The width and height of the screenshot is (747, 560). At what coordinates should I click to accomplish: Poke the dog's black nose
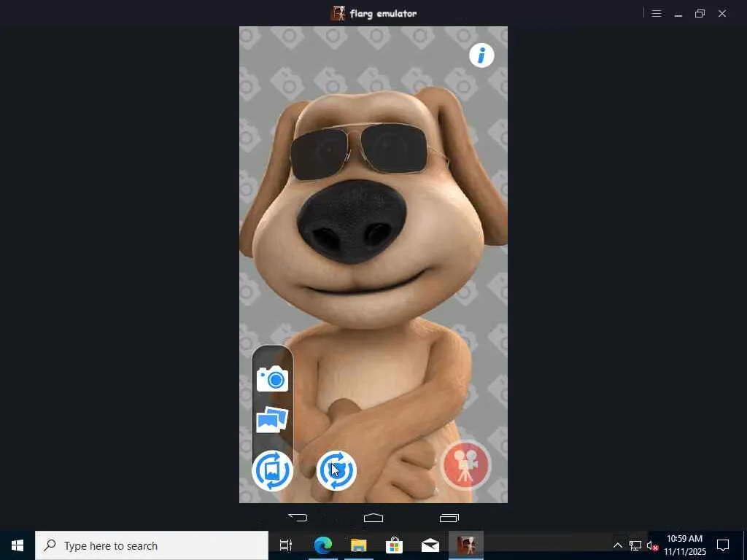click(352, 222)
